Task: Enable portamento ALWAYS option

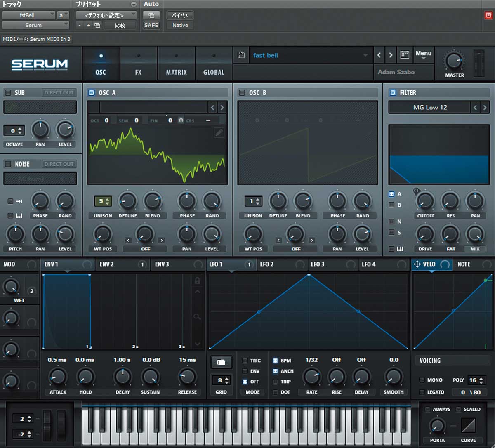Action: (x=427, y=409)
